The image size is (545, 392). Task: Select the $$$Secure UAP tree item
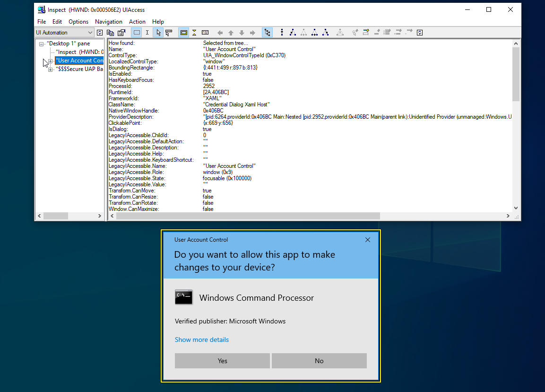point(79,69)
